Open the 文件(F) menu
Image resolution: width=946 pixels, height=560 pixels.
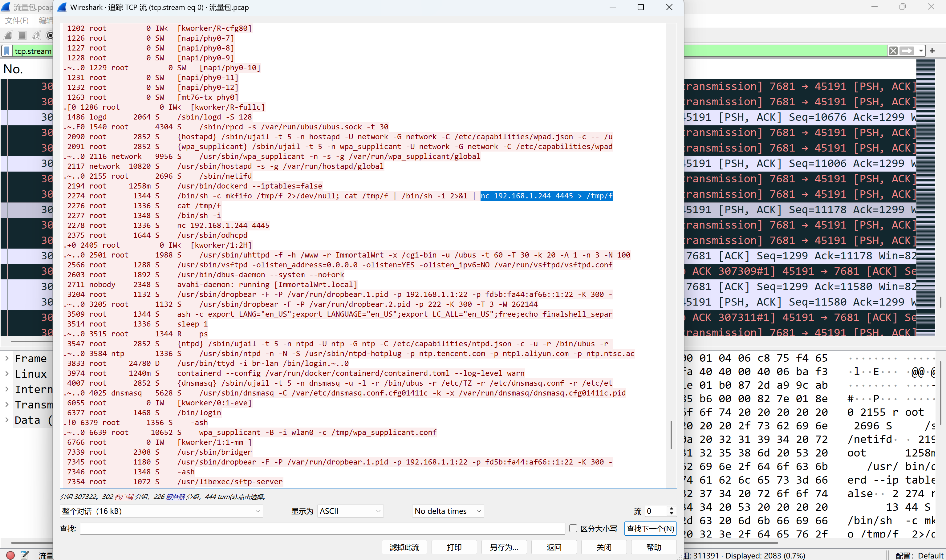17,20
